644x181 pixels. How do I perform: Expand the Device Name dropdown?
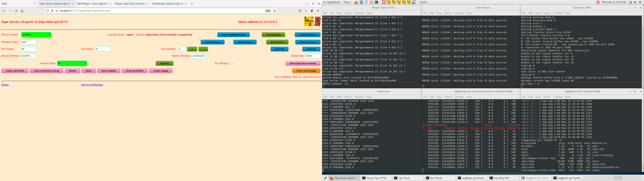point(36,35)
